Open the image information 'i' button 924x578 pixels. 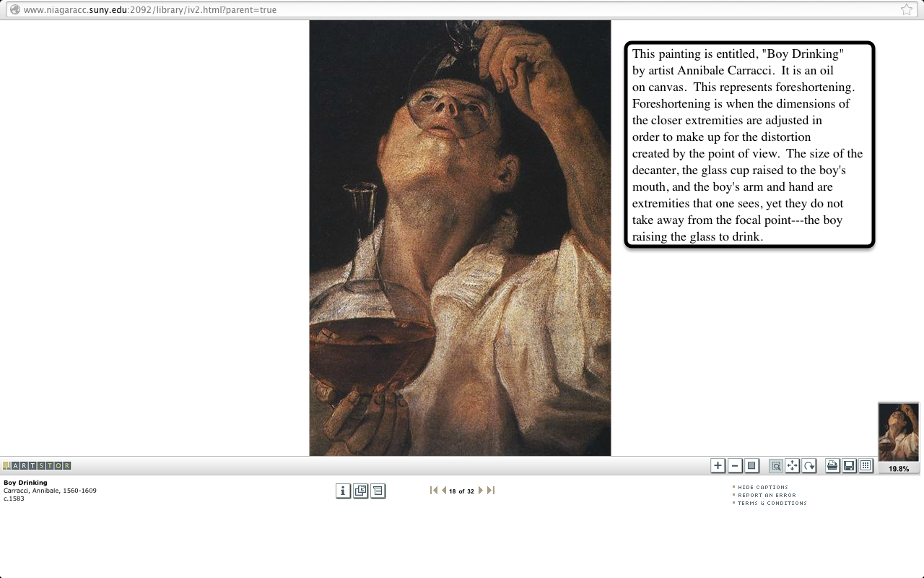(343, 491)
